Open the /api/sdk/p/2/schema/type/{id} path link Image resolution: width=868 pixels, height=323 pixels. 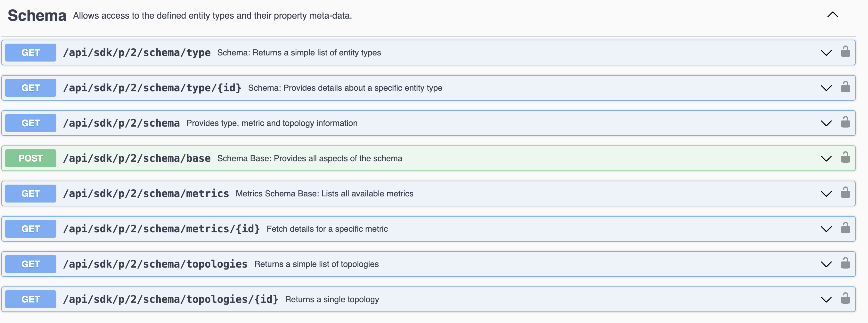[x=152, y=88]
